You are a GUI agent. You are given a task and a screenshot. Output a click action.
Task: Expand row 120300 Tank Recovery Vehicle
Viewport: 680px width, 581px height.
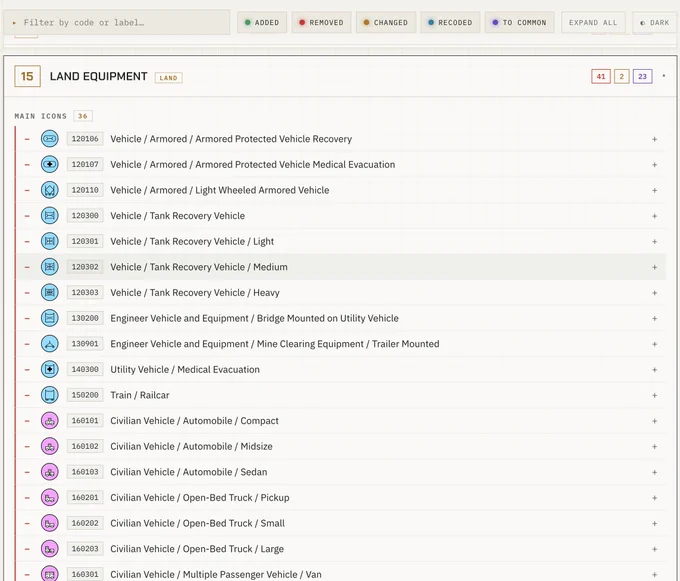click(654, 216)
